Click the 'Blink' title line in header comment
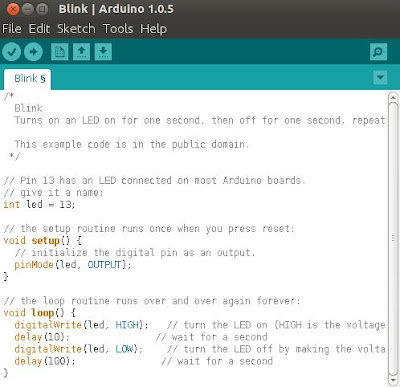 (28, 108)
